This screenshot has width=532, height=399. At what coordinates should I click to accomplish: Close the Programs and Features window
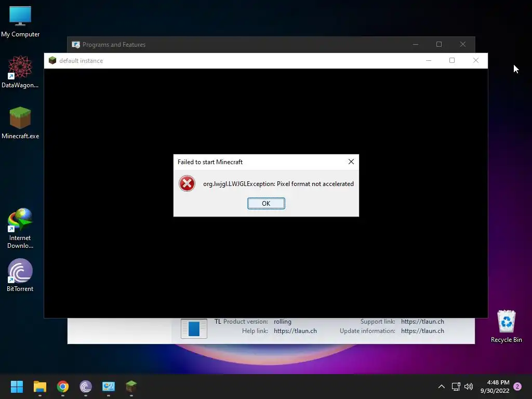(463, 45)
